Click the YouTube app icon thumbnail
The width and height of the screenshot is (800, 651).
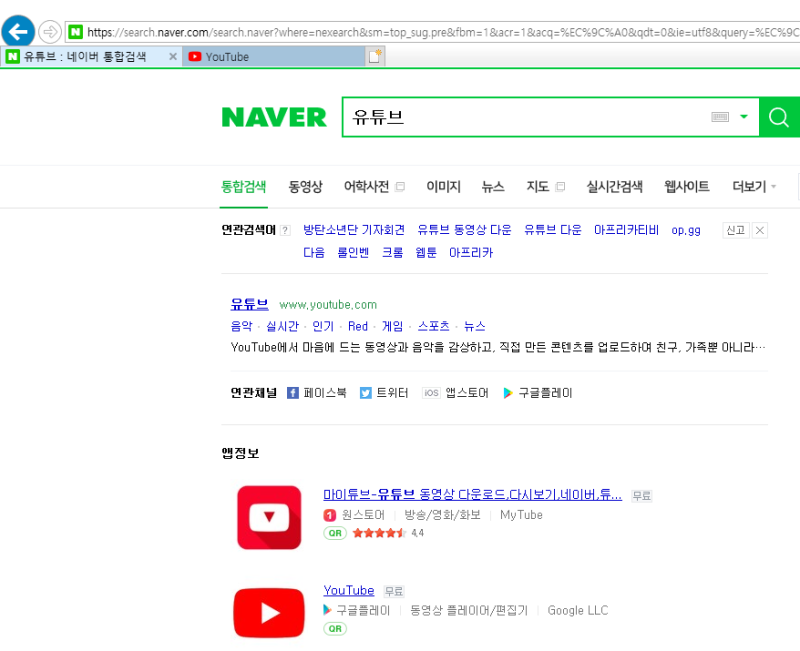(x=269, y=613)
